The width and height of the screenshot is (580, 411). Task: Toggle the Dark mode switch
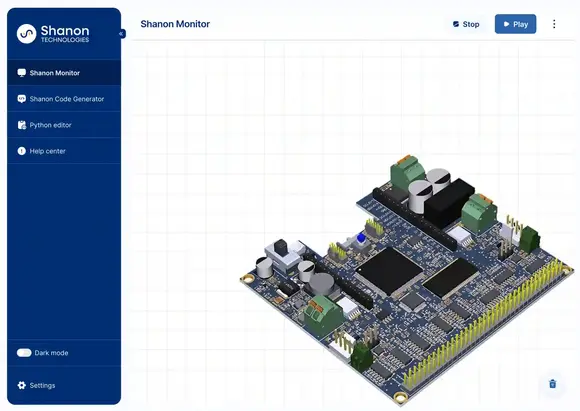click(x=24, y=353)
